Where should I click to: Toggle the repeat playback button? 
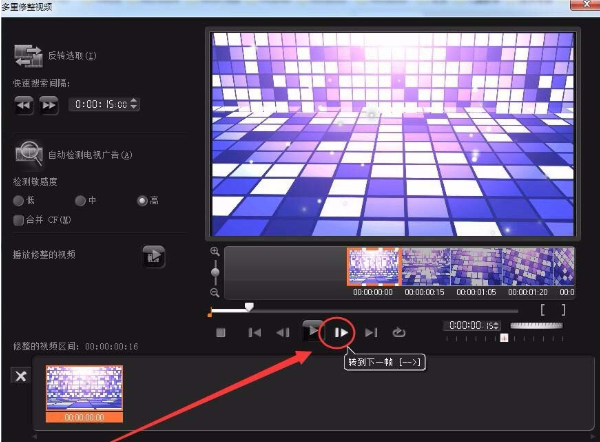399,333
